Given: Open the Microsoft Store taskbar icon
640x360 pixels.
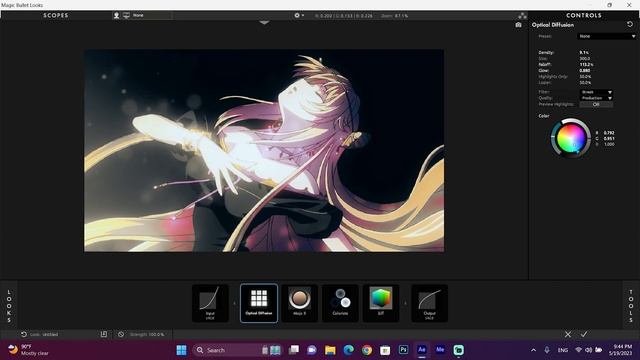Looking at the screenshot, I should [x=385, y=350].
